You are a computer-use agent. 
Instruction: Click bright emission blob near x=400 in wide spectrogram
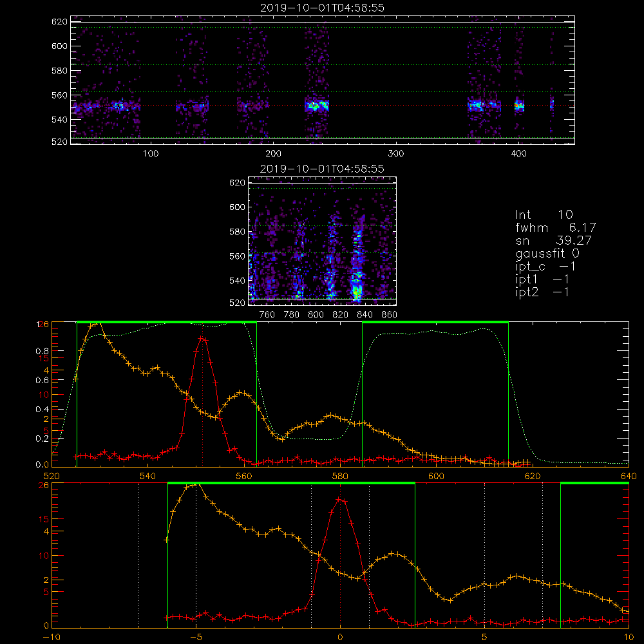point(519,106)
